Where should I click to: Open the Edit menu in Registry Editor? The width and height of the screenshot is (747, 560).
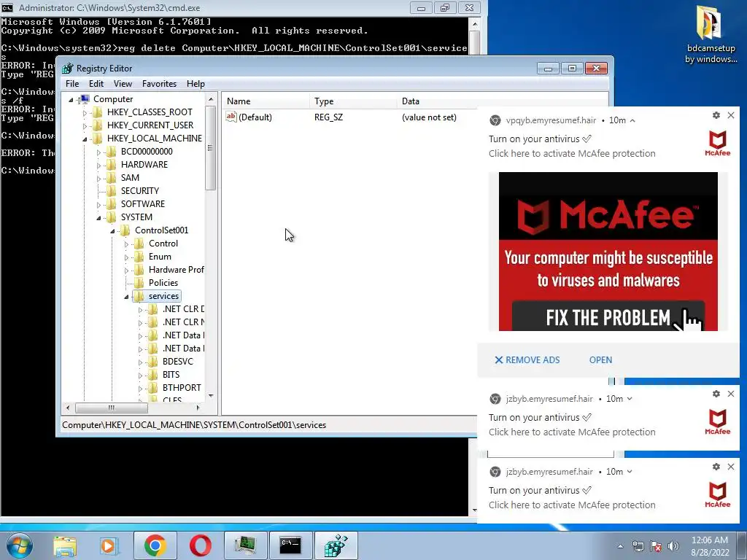pos(96,84)
